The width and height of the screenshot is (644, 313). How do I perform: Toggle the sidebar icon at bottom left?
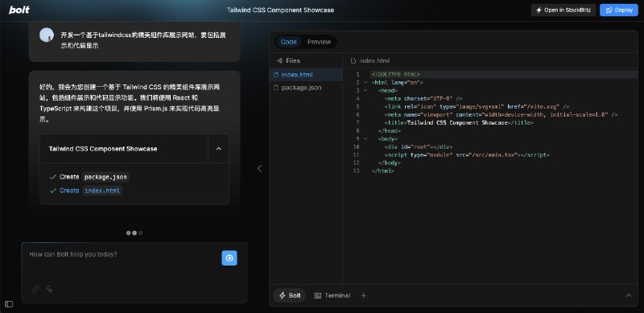click(x=9, y=304)
